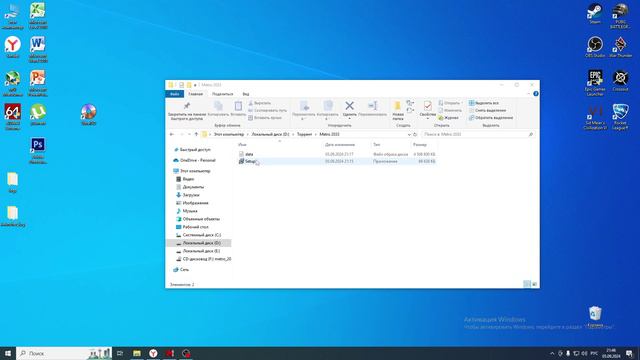Click 'Этот компьютер' in the address breadcrumb

click(229, 134)
